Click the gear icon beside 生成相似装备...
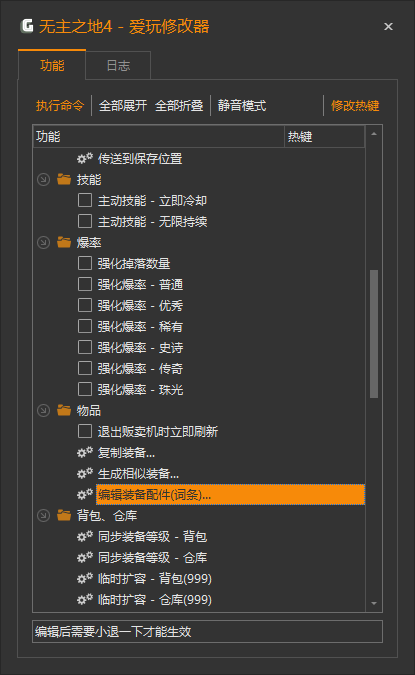The width and height of the screenshot is (415, 675). [x=85, y=474]
